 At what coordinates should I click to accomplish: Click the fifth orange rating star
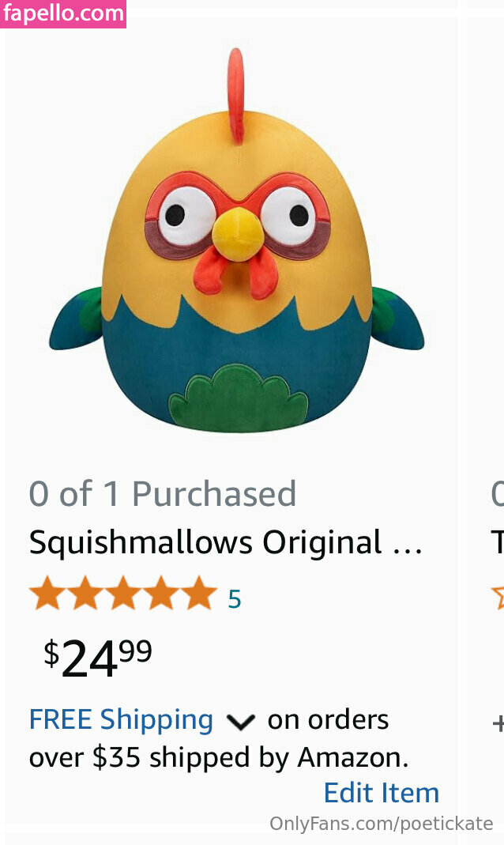point(199,594)
